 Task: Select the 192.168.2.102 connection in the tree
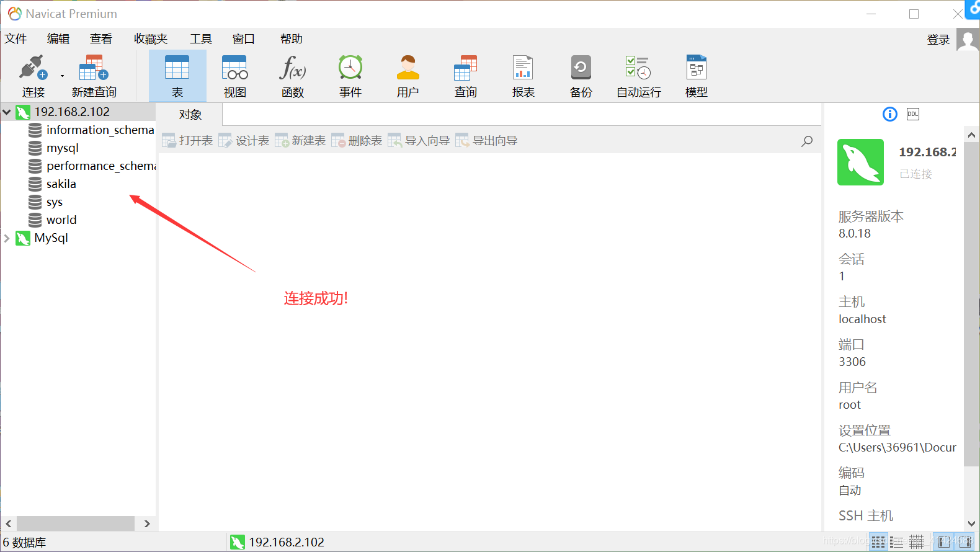(x=72, y=112)
